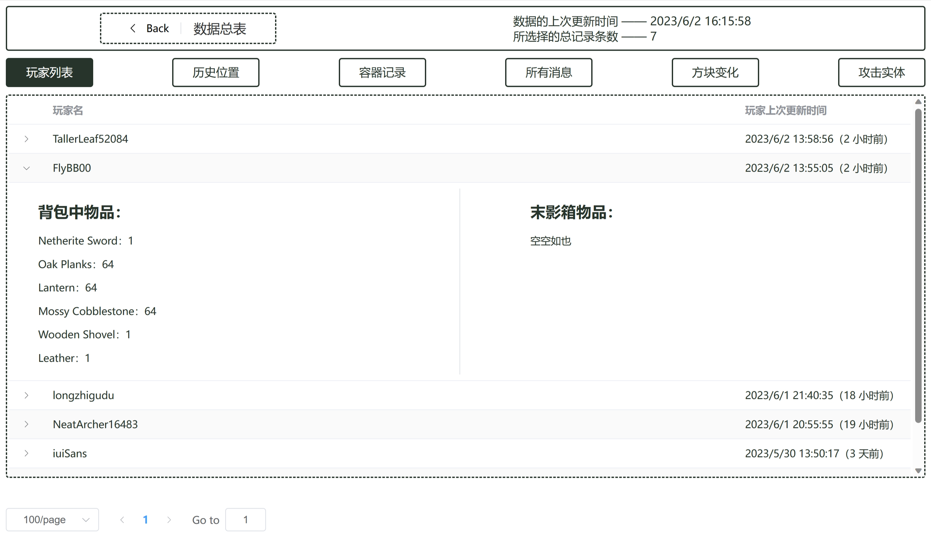This screenshot has width=931, height=560.
Task: Expand the iuiSans row chevron
Action: 27,453
